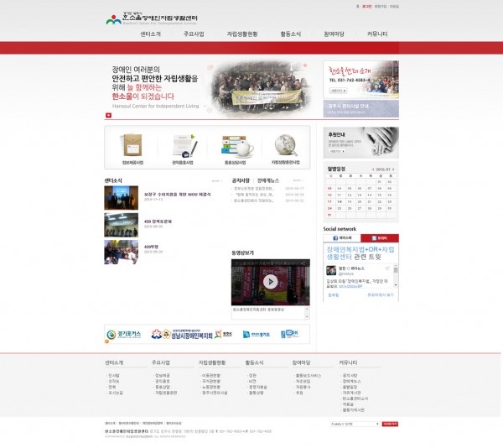
Task: Open the 센터소개 main menu
Action: [151, 34]
